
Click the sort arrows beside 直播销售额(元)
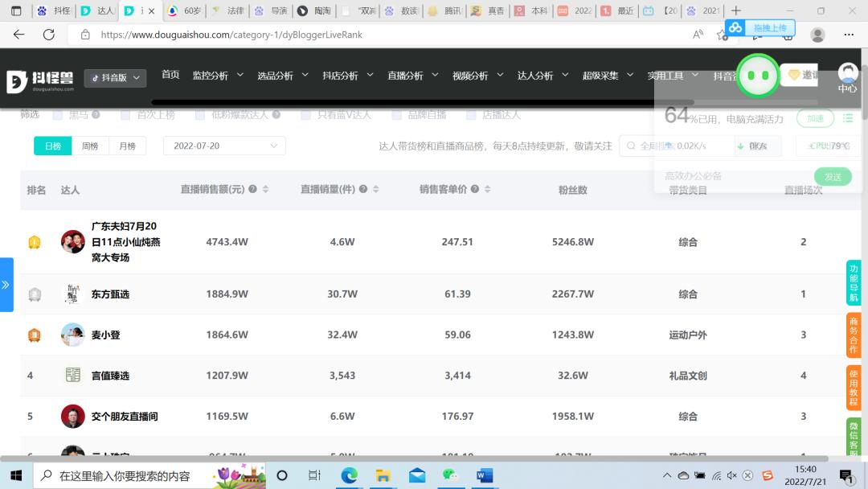[266, 190]
